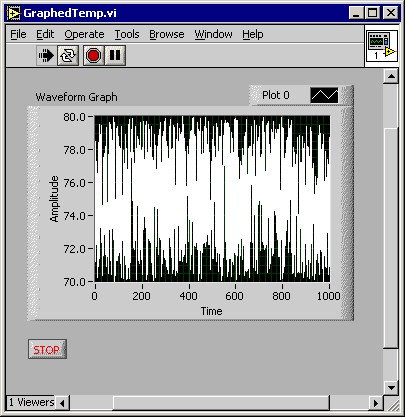Click the 80.0 Y-axis maximum label

74,117
